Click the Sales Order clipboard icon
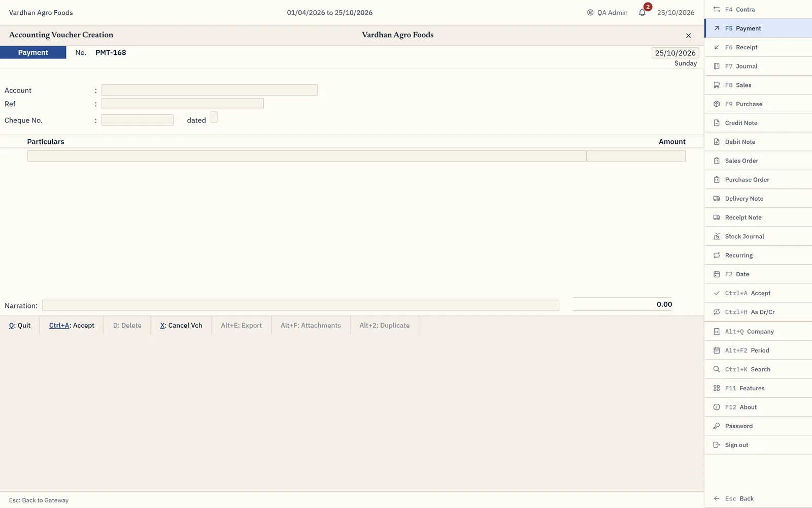Image resolution: width=812 pixels, height=508 pixels. tap(717, 161)
